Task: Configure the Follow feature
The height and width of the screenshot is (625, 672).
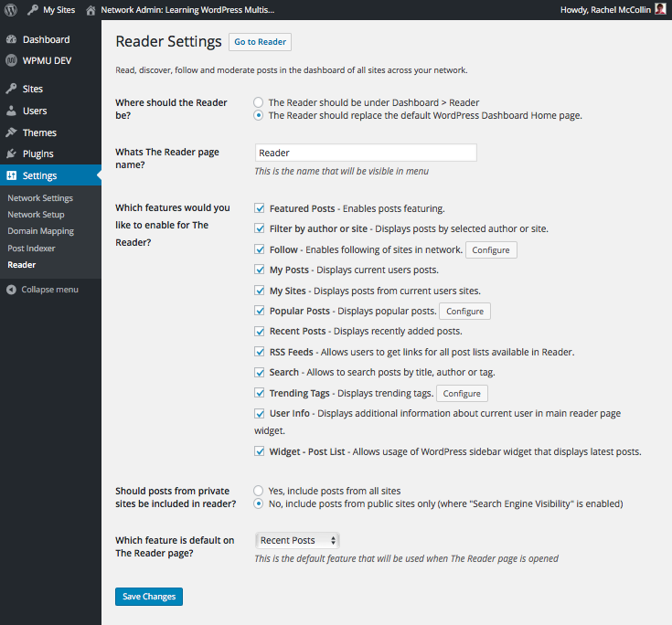Action: (x=491, y=249)
